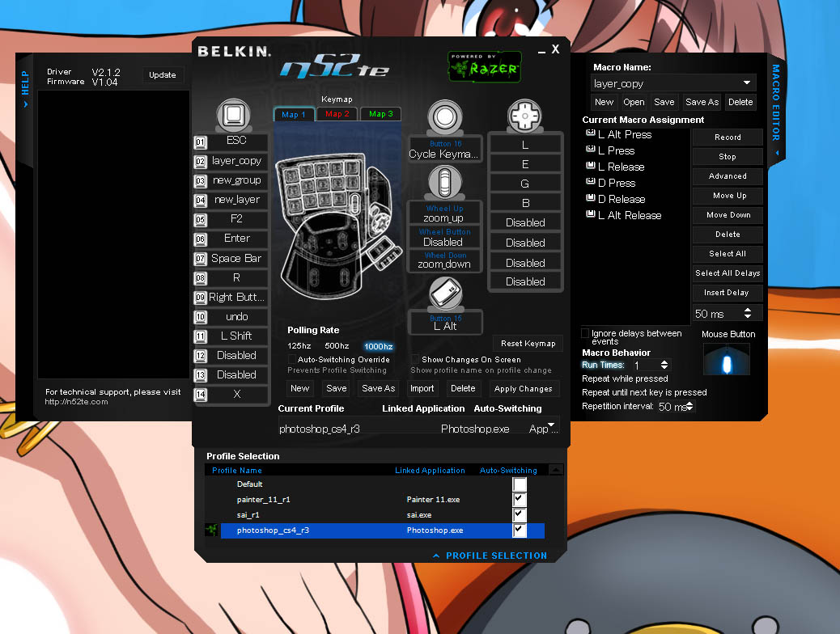Click Select All Delays button
The image size is (840, 634).
pyautogui.click(x=728, y=273)
